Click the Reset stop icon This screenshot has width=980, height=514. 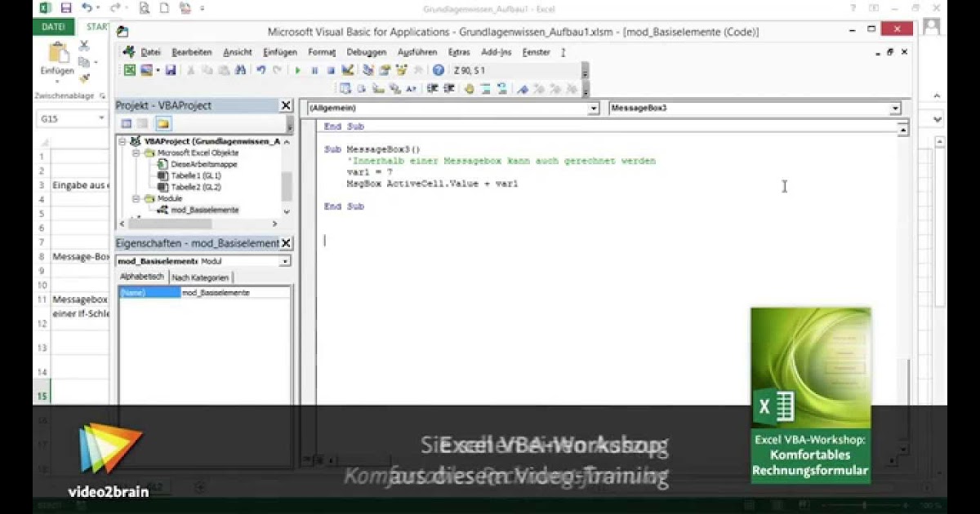[x=331, y=70]
